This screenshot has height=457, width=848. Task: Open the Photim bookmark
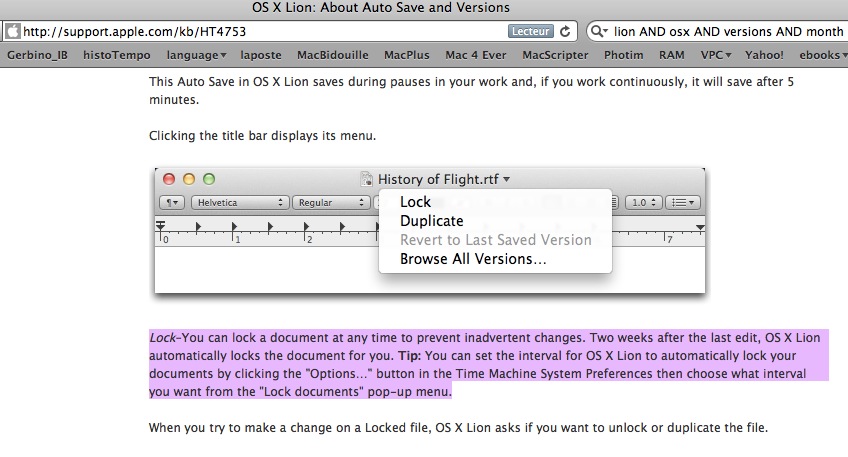click(624, 55)
